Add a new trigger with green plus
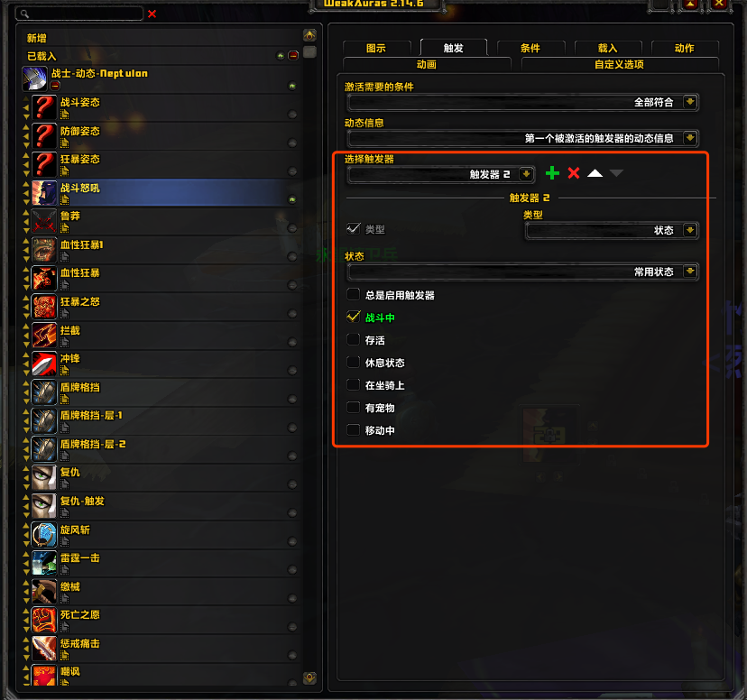The width and height of the screenshot is (747, 700). 552,173
